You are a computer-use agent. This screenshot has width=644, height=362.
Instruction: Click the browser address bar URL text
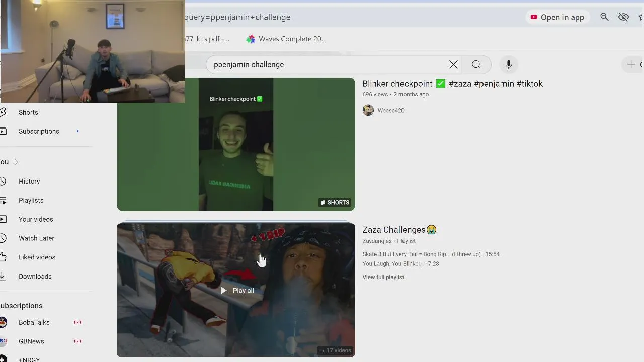237,17
